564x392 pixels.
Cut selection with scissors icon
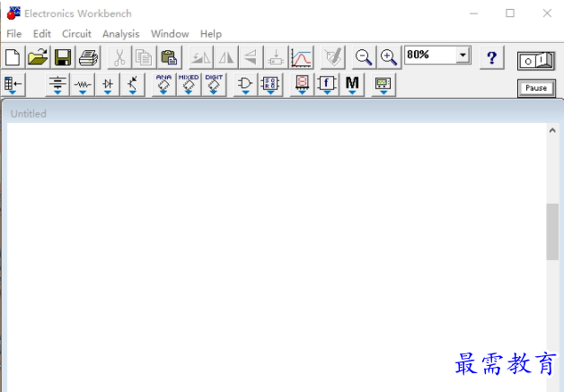click(119, 57)
